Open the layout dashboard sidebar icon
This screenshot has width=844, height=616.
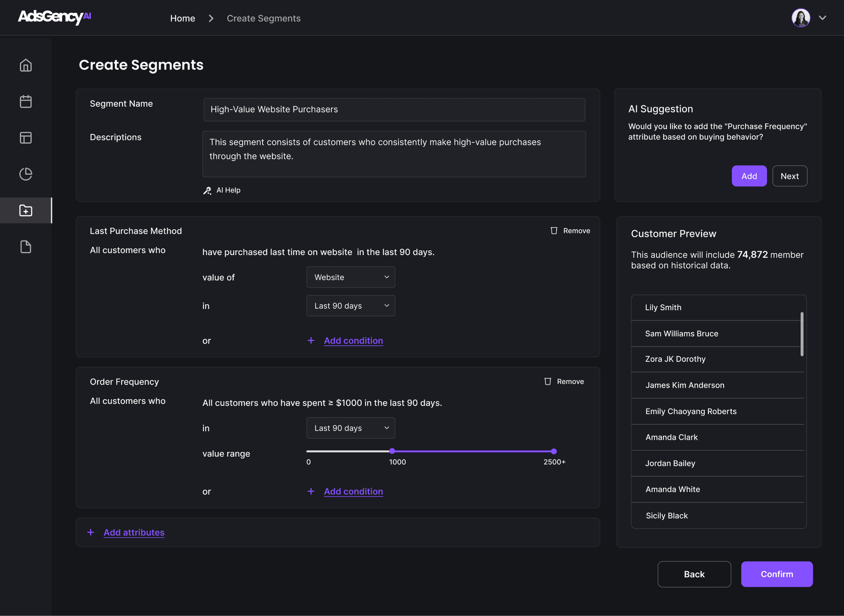pos(26,138)
